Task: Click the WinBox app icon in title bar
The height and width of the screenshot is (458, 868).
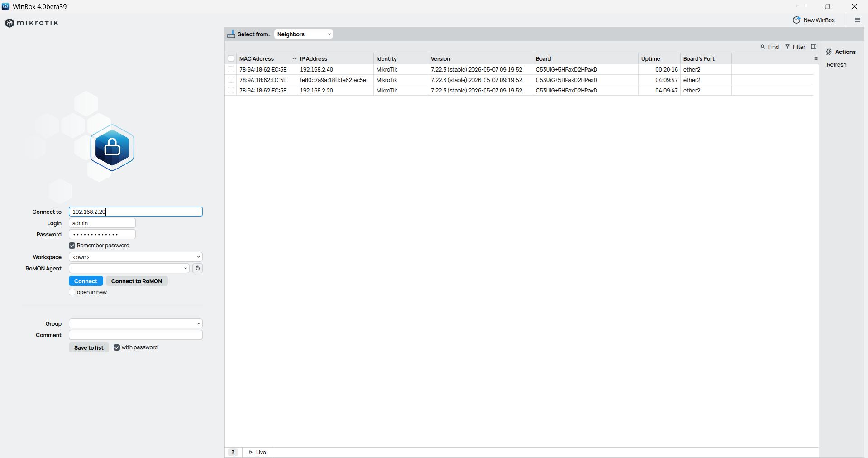Action: 5,6
